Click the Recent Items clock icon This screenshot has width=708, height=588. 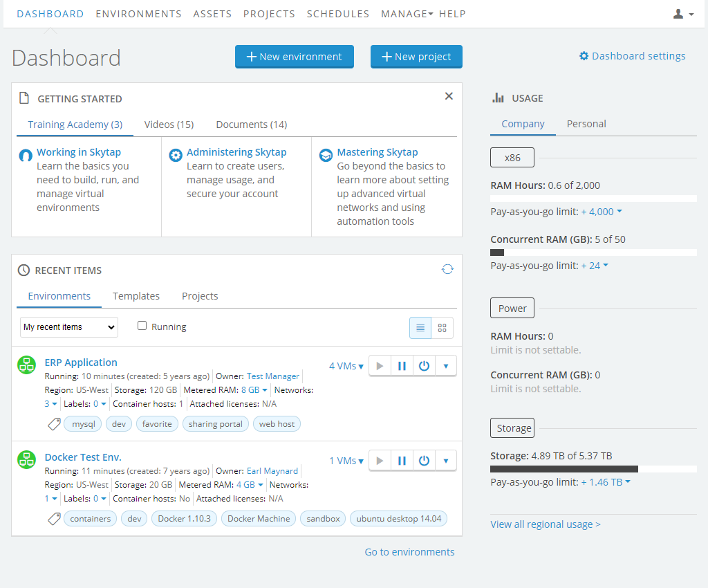coord(24,270)
